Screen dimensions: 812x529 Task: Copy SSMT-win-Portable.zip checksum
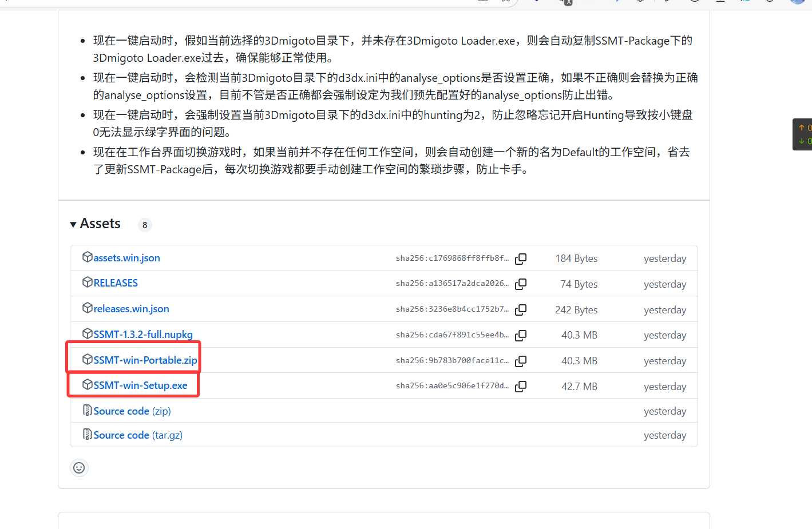521,361
